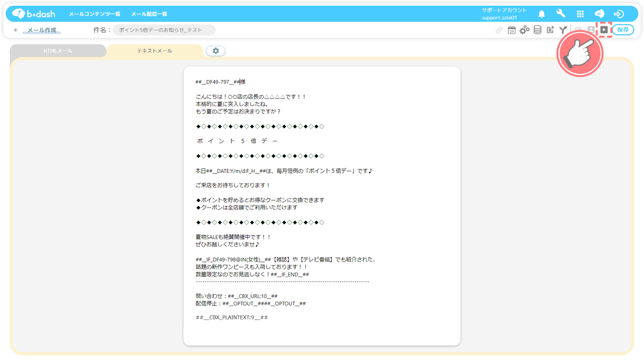Click the メール作成 back link
Viewport: 644px width, 362px height.
coord(42,30)
